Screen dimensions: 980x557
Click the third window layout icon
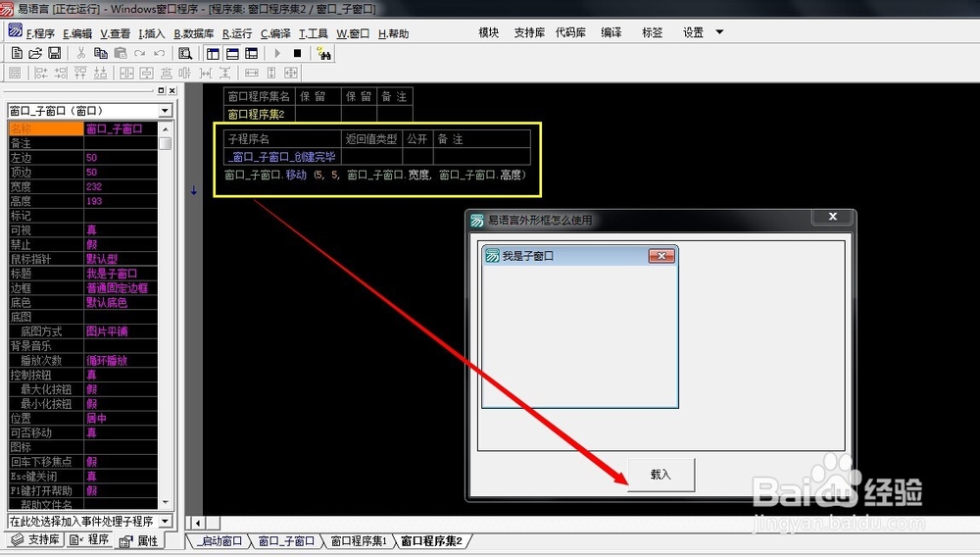click(x=251, y=54)
